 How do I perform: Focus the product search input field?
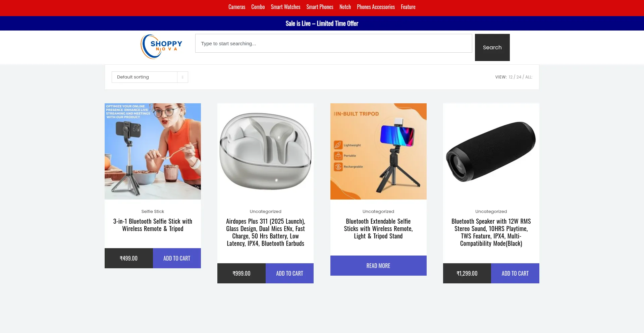coord(333,43)
